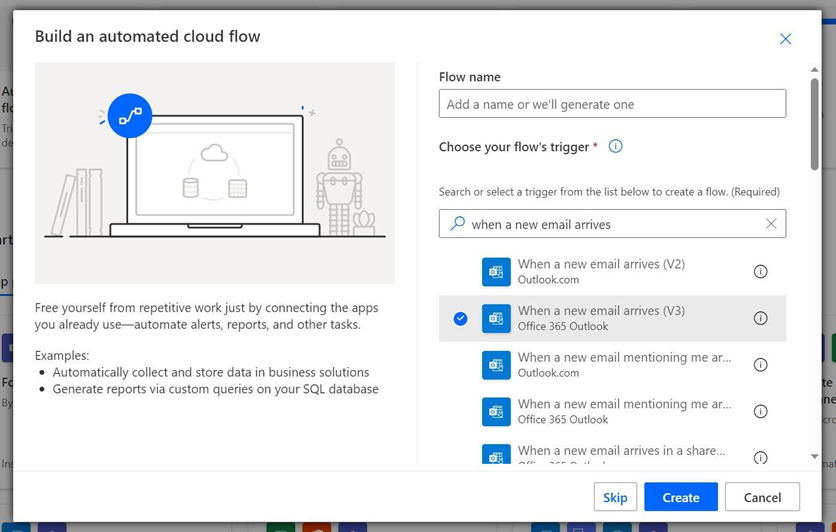Click the trigger search field text

coord(541,224)
